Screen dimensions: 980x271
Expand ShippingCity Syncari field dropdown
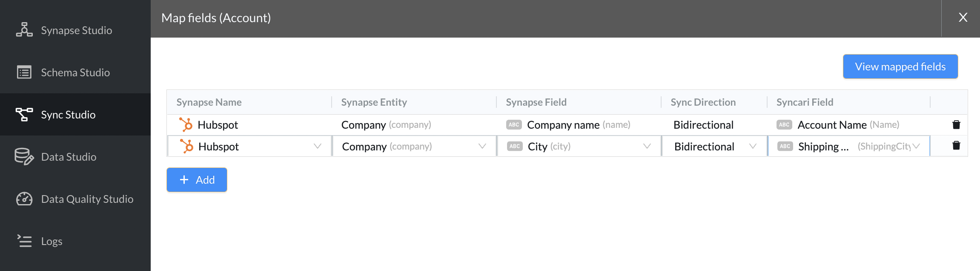tap(916, 146)
